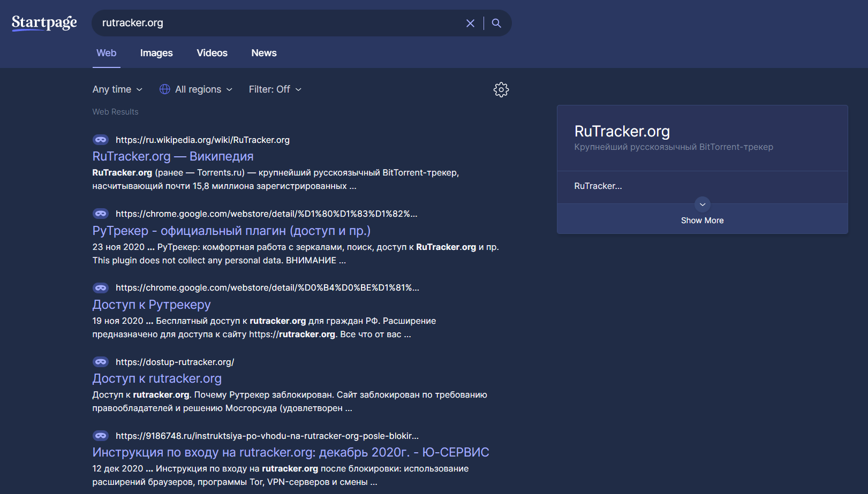Image resolution: width=868 pixels, height=494 pixels.
Task: Open Anonymous View mask for РуТрекер plugin result
Action: click(101, 214)
